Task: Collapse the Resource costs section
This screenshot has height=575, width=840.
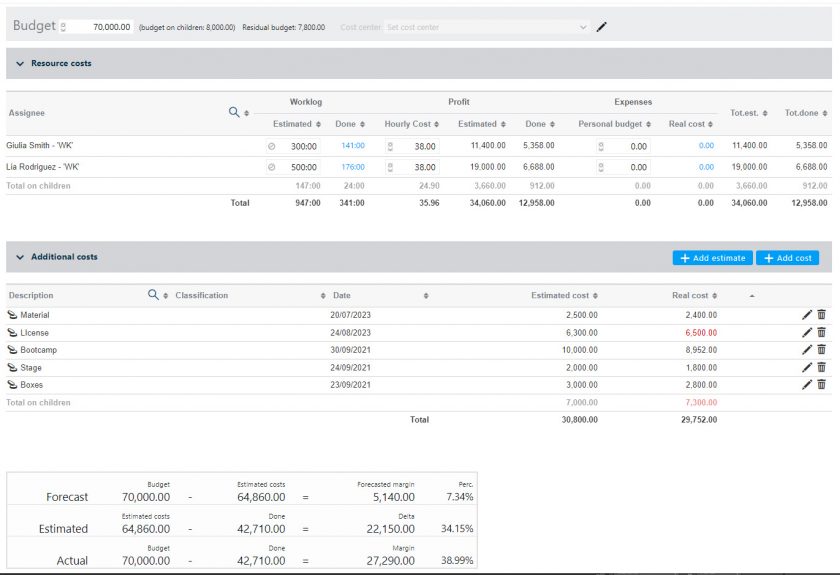Action: [x=20, y=63]
